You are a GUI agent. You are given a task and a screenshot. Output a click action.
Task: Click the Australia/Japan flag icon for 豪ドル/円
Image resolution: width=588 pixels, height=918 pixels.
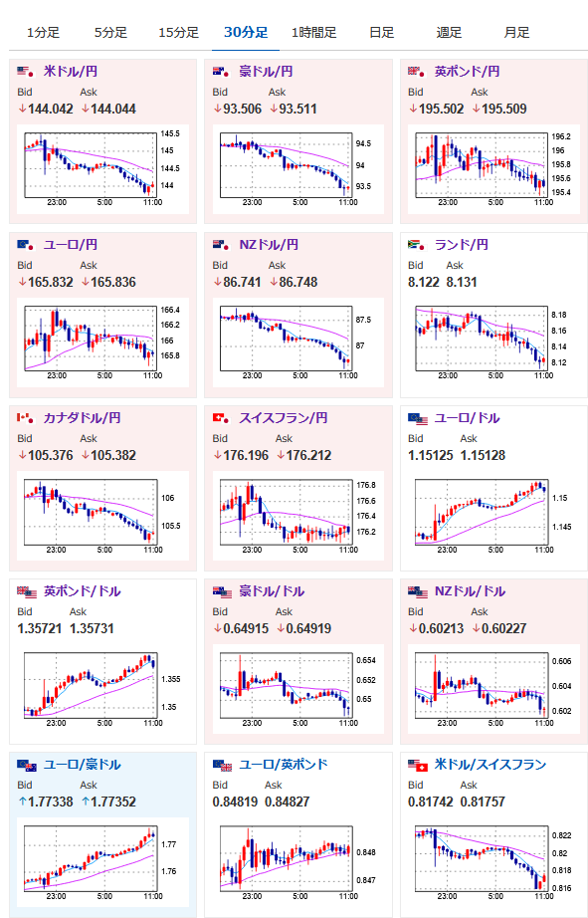click(x=221, y=72)
